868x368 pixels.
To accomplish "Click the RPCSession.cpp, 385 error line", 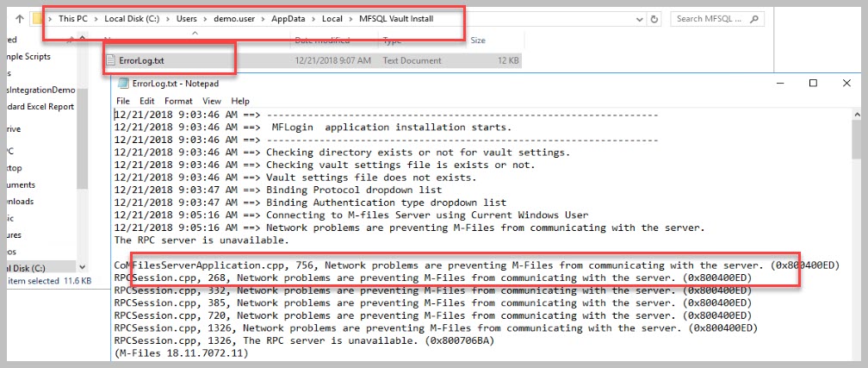I will [x=433, y=303].
